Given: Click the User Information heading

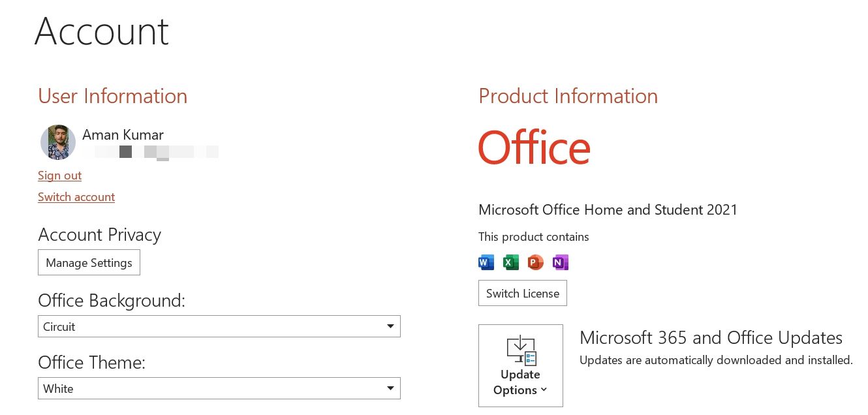Looking at the screenshot, I should coord(112,96).
